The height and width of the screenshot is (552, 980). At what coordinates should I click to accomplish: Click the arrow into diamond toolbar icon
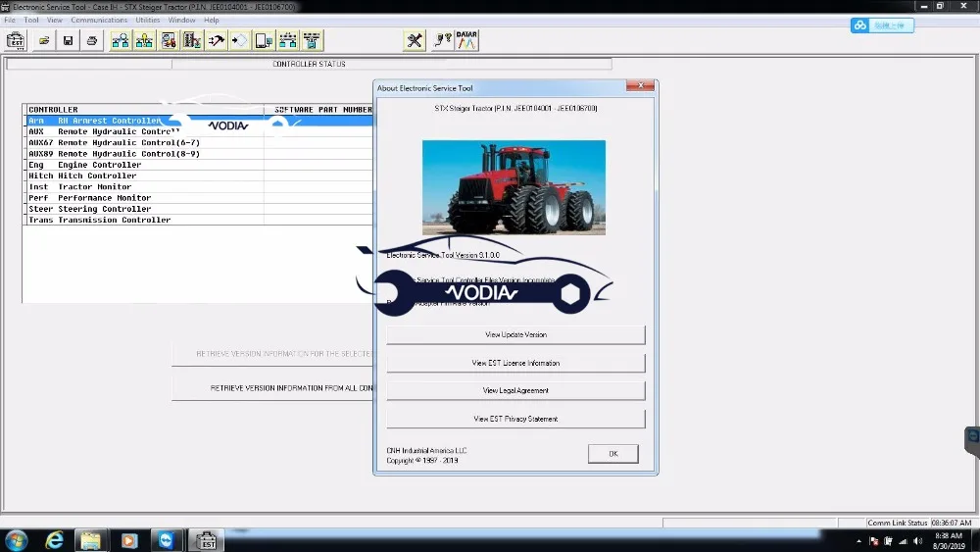[240, 40]
